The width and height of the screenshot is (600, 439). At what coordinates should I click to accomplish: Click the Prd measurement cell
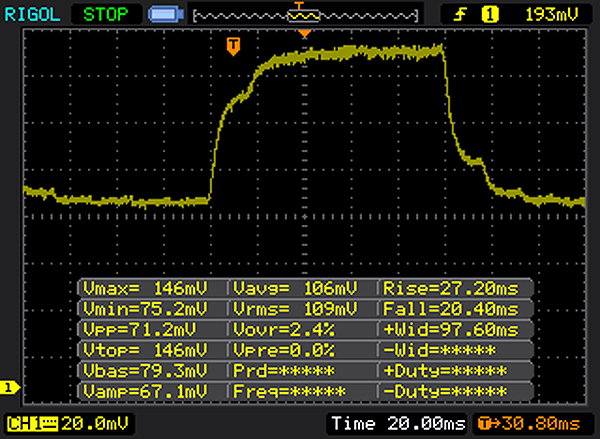tap(284, 370)
